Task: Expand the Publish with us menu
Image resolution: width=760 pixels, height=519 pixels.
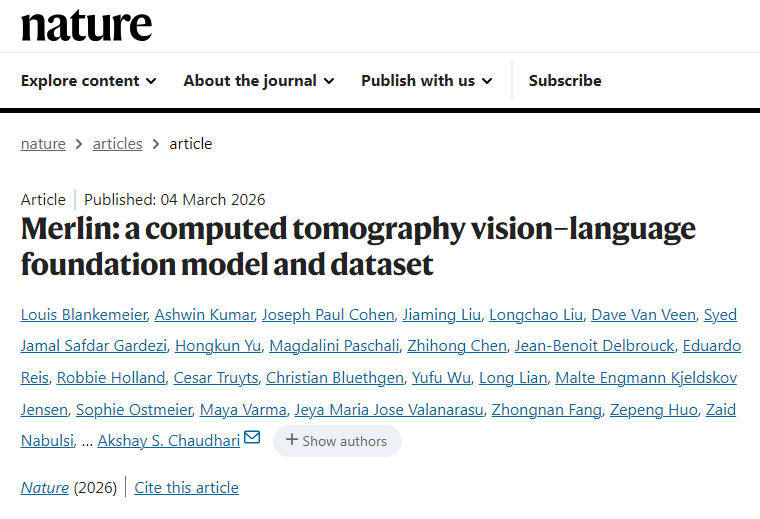Action: (426, 80)
